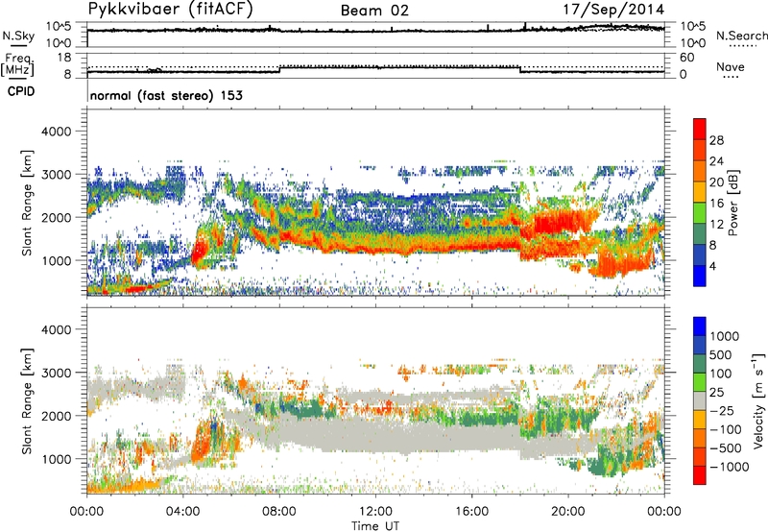Click the 'Pykkvibaer (fitACF)' title text
This screenshot has width=768, height=532.
pyautogui.click(x=171, y=9)
